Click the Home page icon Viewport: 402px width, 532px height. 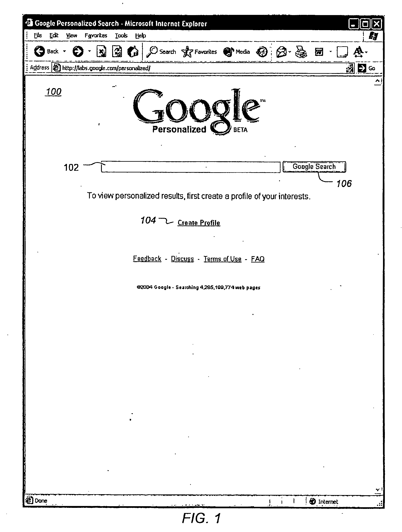tap(128, 46)
